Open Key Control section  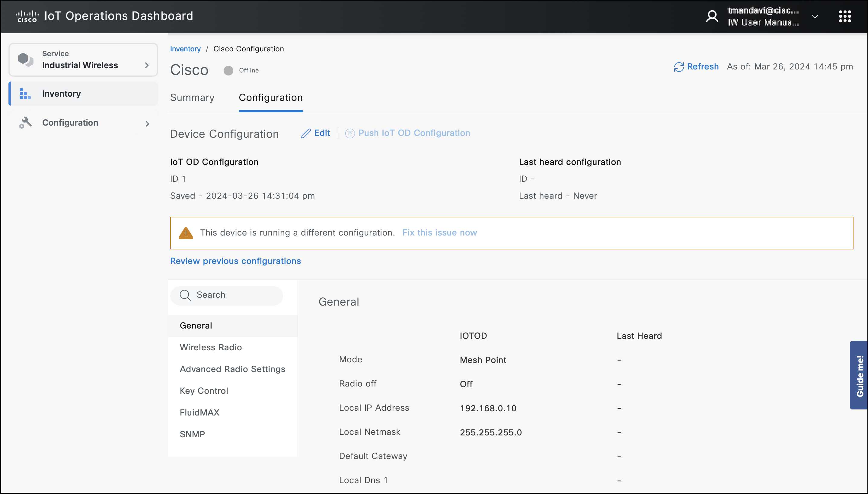[x=233, y=391]
